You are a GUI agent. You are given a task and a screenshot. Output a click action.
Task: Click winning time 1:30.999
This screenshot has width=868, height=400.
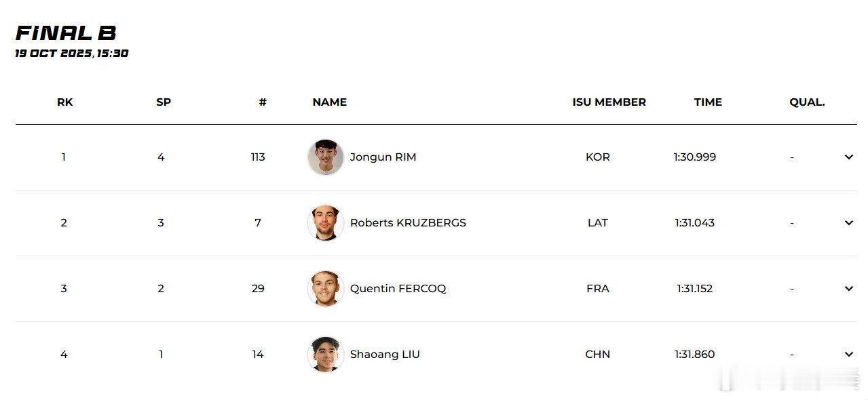click(694, 157)
